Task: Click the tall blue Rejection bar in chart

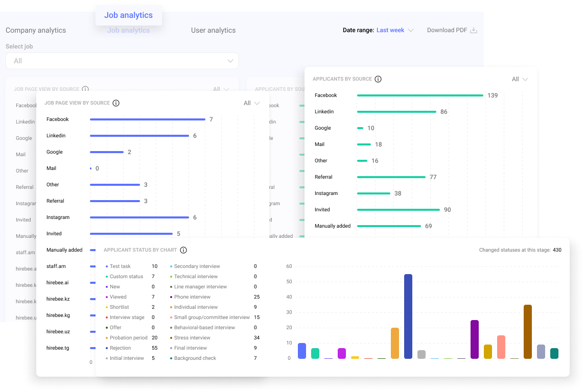Action: pos(408,316)
